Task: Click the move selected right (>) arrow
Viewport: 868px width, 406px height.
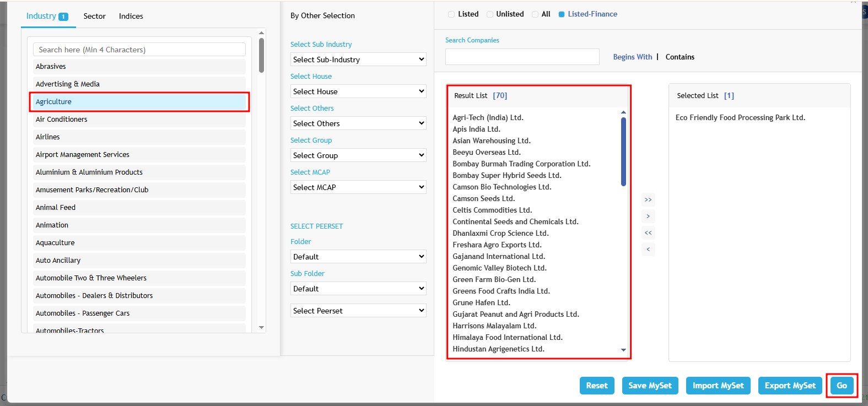Action: [x=648, y=216]
